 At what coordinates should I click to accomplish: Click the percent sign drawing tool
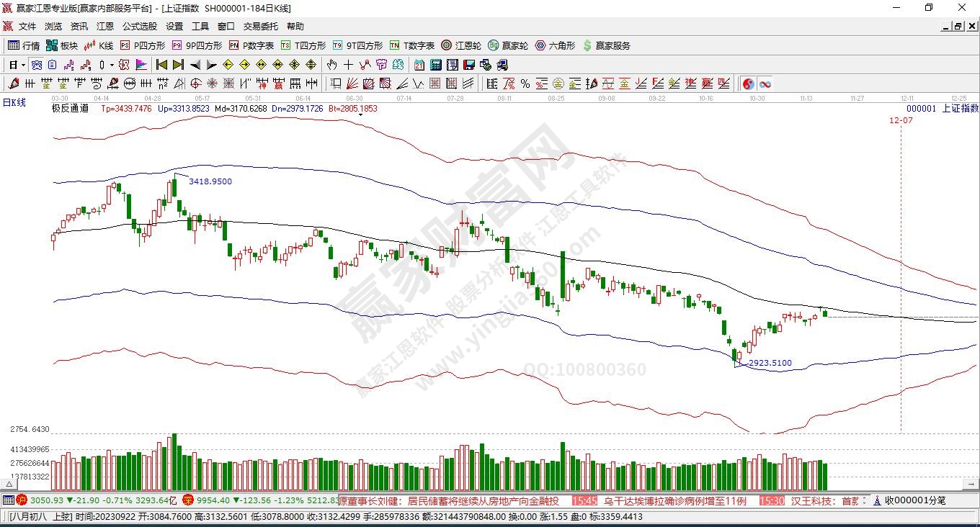click(x=525, y=84)
